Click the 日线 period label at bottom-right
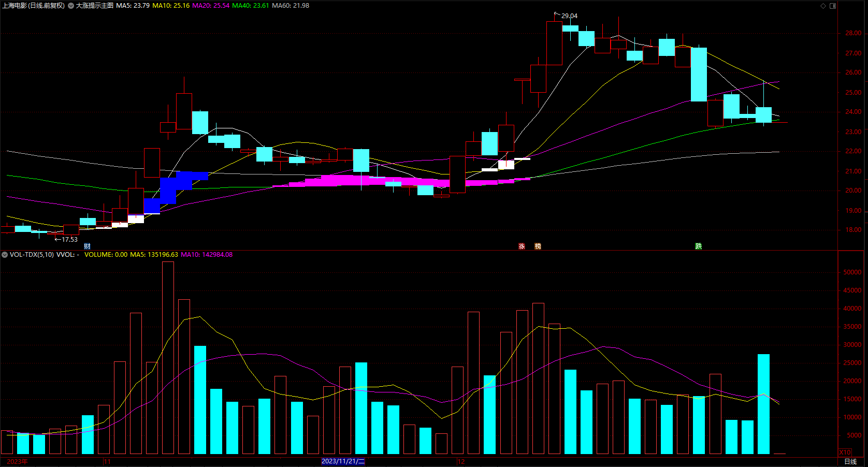This screenshot has width=868, height=467. click(850, 461)
